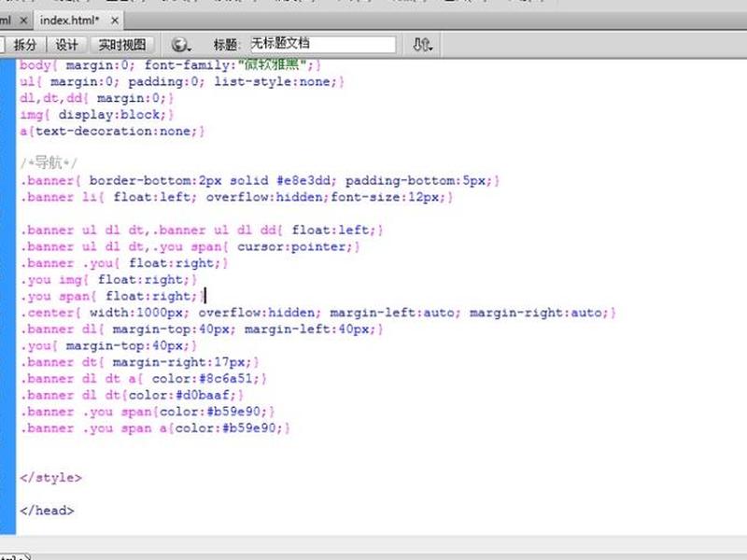The image size is (747, 560).
Task: Select the img{ display:block;} line
Action: tap(97, 115)
